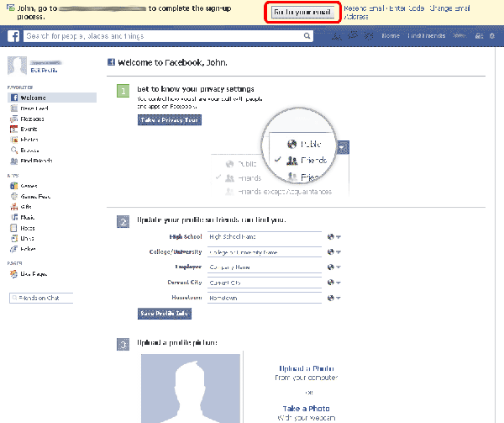Click the Take a Photo link

pos(306,409)
